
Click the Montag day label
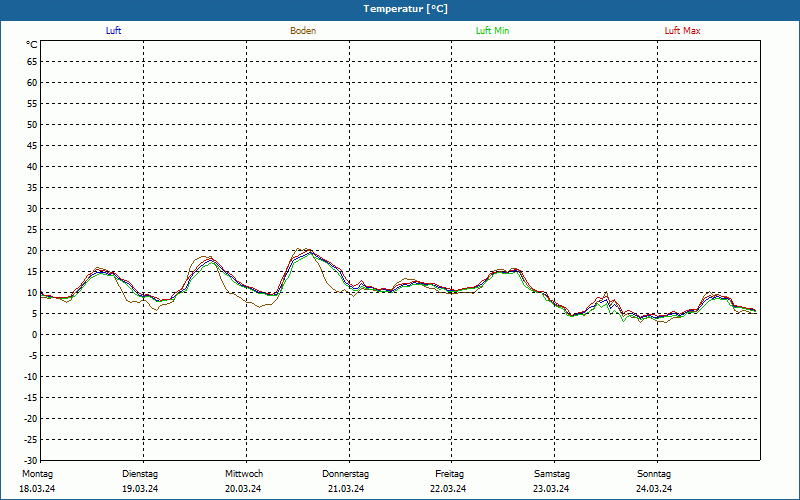click(x=37, y=474)
